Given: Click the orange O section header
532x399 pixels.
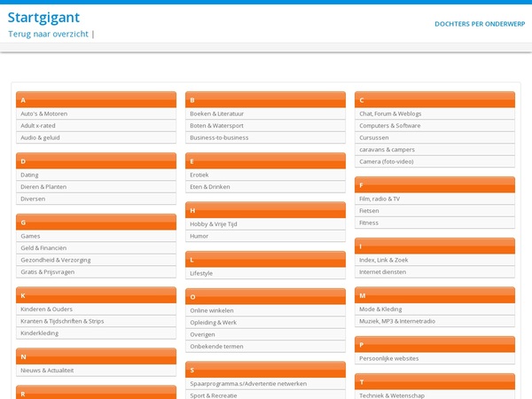Looking at the screenshot, I should pos(265,297).
